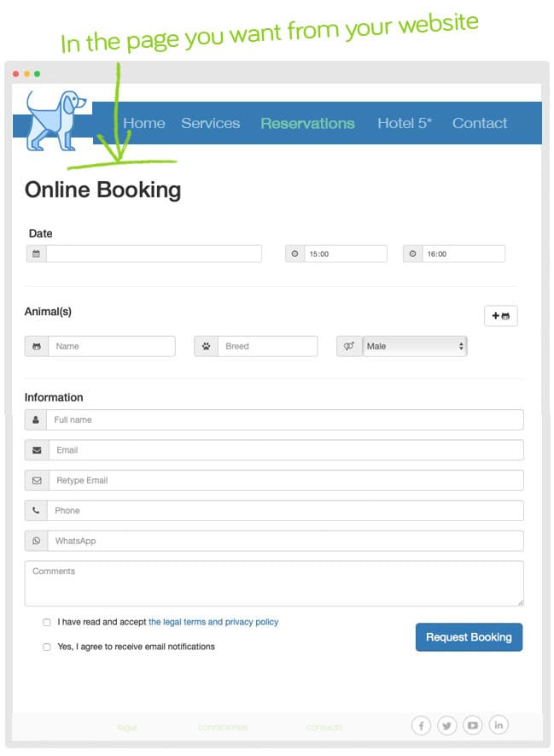Open the LinkedIn social icon
Viewport: 554px width, 756px height.
(499, 724)
